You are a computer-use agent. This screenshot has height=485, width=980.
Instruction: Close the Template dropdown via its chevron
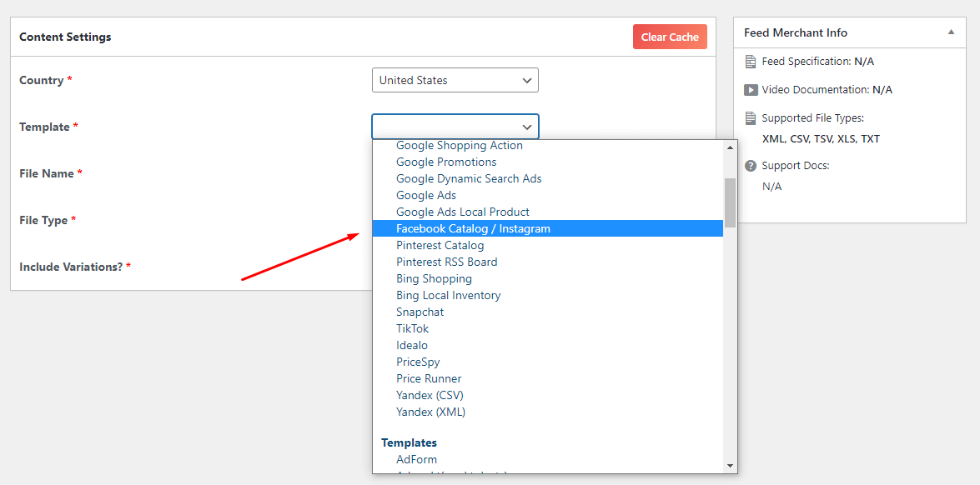527,127
